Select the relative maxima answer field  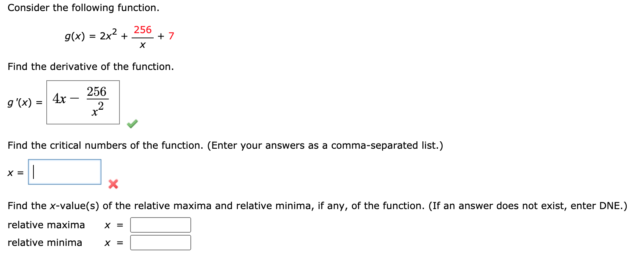click(161, 224)
